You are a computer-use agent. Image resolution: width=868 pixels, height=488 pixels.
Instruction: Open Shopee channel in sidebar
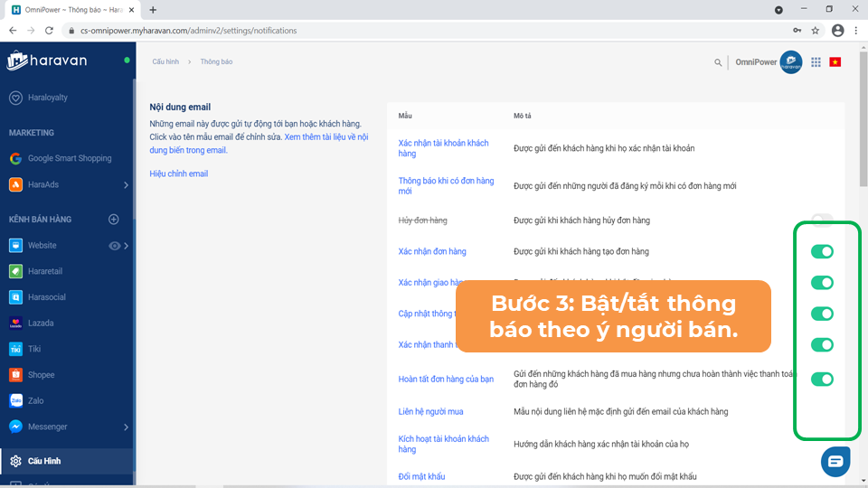click(41, 375)
